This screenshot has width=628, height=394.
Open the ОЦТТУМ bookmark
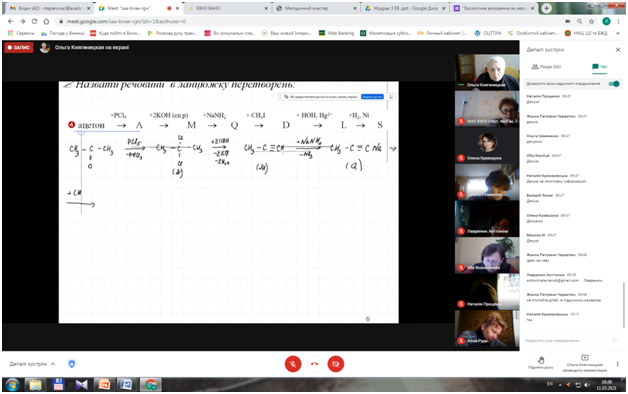click(x=487, y=33)
